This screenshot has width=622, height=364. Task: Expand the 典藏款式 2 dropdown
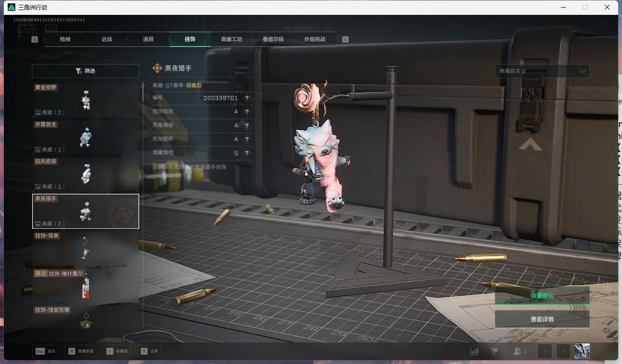coord(542,71)
